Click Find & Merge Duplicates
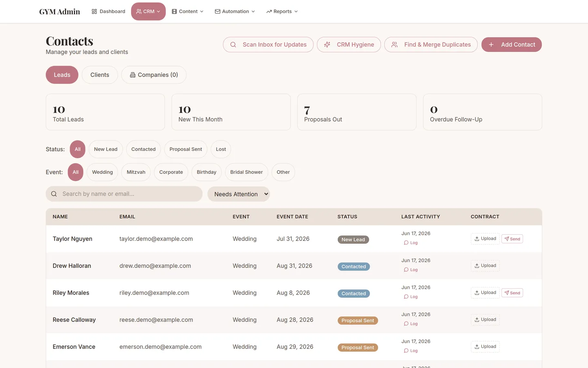Screen dimensions: 588x368 [x=431, y=45]
